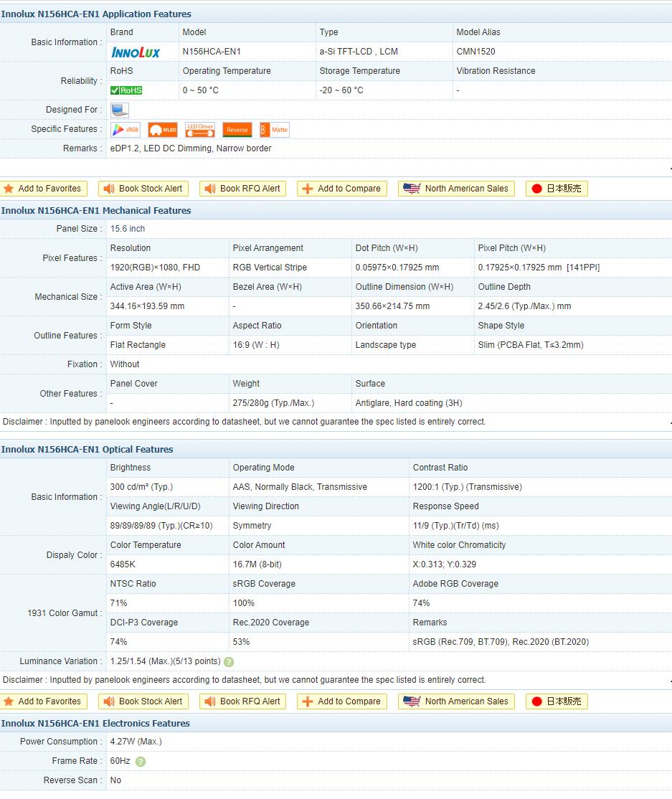Image resolution: width=672 pixels, height=799 pixels.
Task: Click Book RFQ Alert above Electronics Features
Action: (x=242, y=701)
